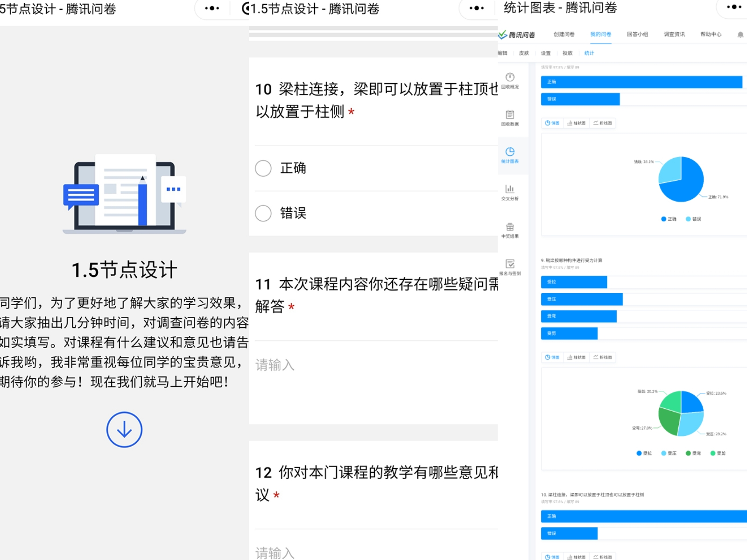
Task: Switch to the 设置 sub-tab
Action: click(546, 53)
